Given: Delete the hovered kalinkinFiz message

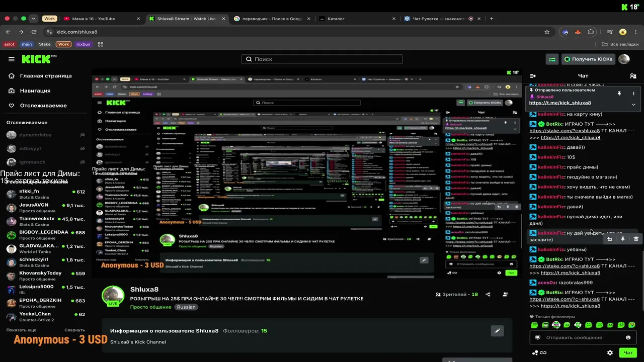Looking at the screenshot, I should 636,239.
